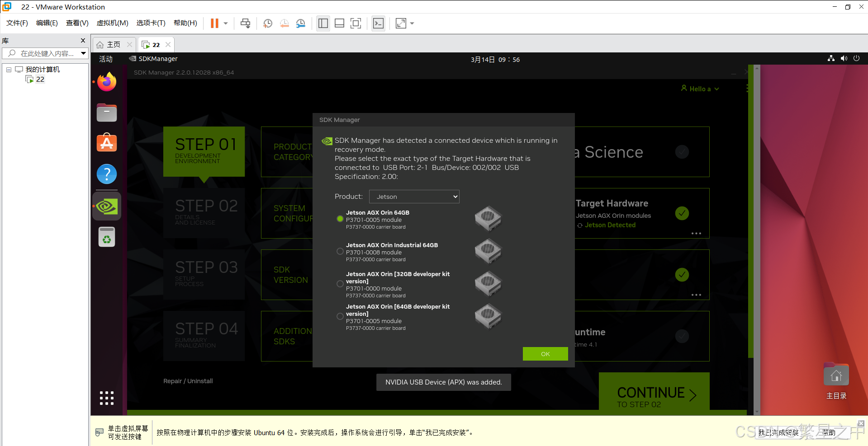This screenshot has width=868, height=446.
Task: Close the 22 virtual machine tab
Action: [168, 44]
